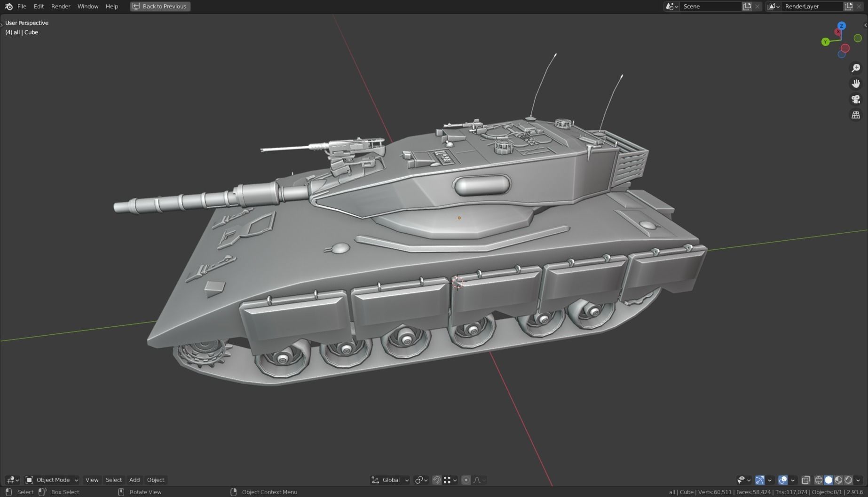Switch to material preview shading
This screenshot has height=497, width=868.
(838, 480)
